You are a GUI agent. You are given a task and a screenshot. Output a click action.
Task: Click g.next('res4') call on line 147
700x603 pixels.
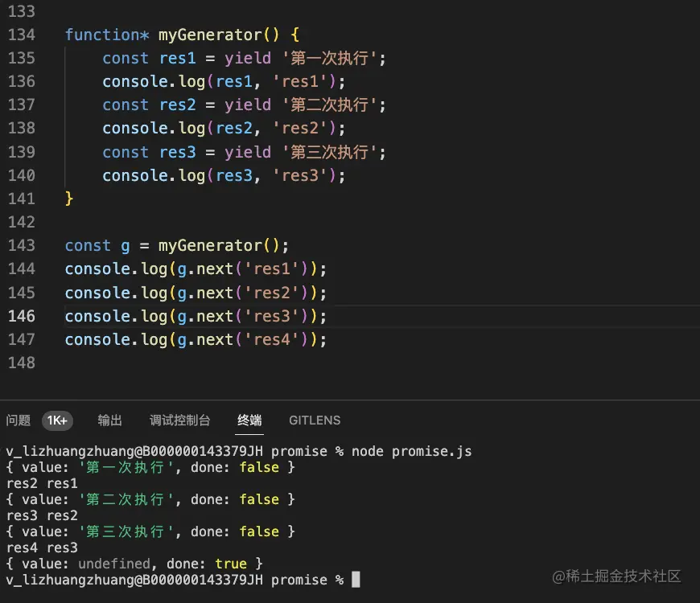[243, 340]
